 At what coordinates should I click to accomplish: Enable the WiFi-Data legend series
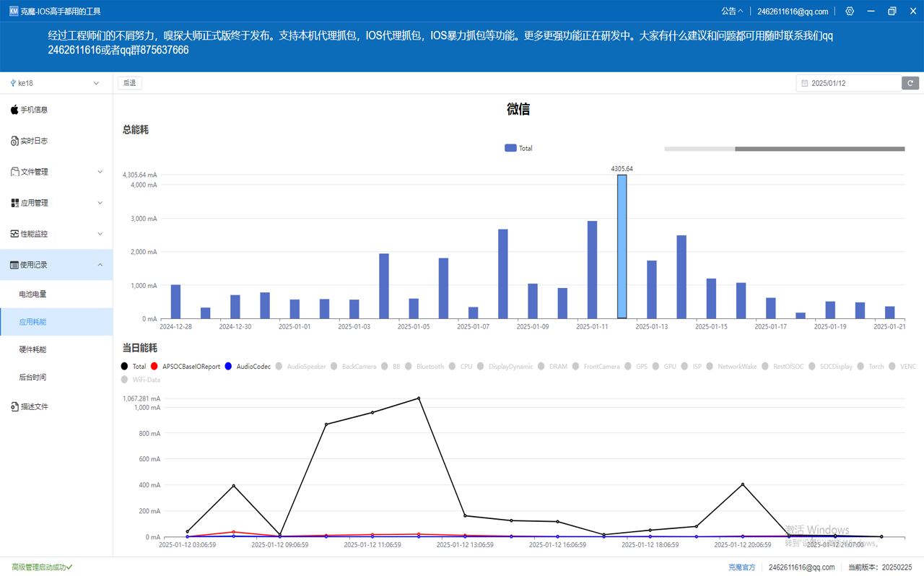pyautogui.click(x=141, y=380)
